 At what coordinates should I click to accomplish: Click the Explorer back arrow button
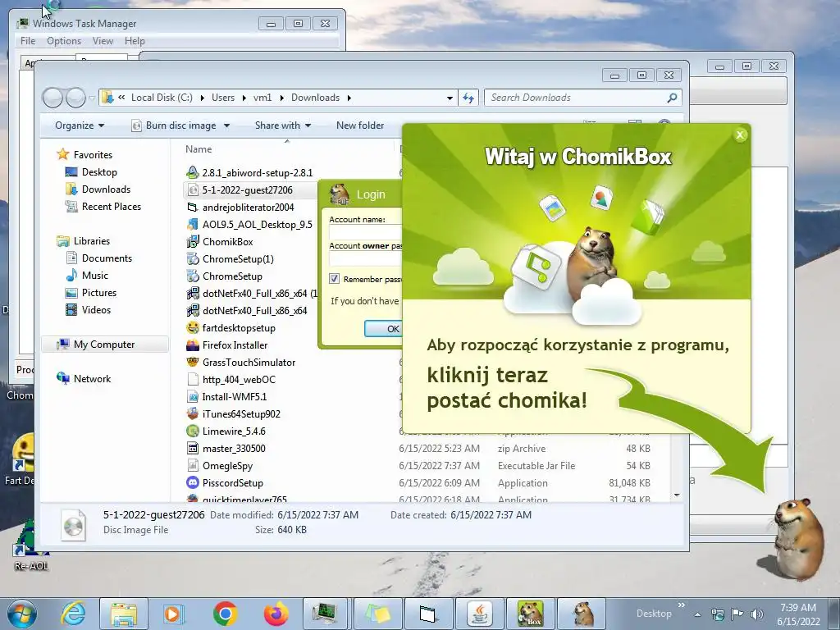point(53,98)
